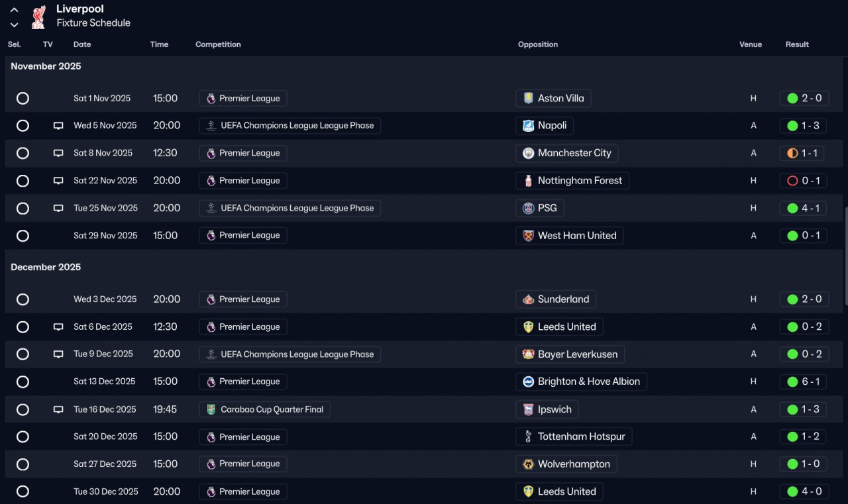848x504 pixels.
Task: Click the TV icon for Ipswich cup match
Action: [58, 410]
